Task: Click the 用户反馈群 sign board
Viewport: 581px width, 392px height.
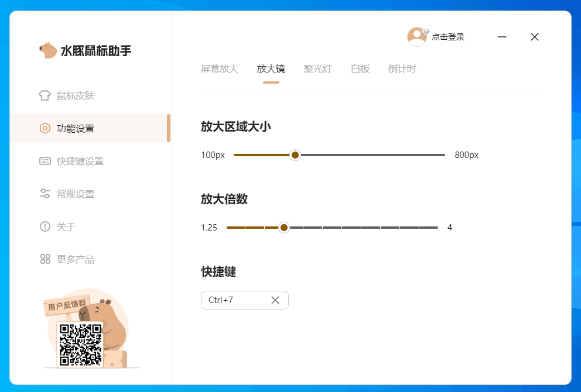Action: 67,305
